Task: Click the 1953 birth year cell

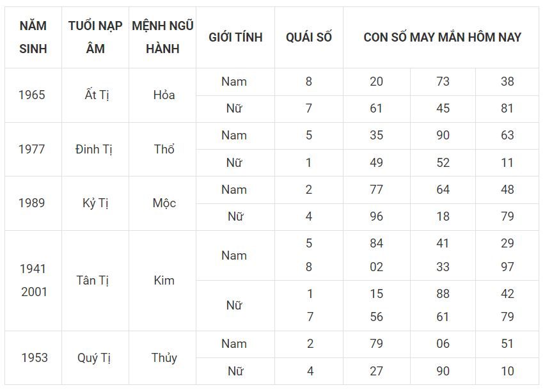Action: (34, 357)
